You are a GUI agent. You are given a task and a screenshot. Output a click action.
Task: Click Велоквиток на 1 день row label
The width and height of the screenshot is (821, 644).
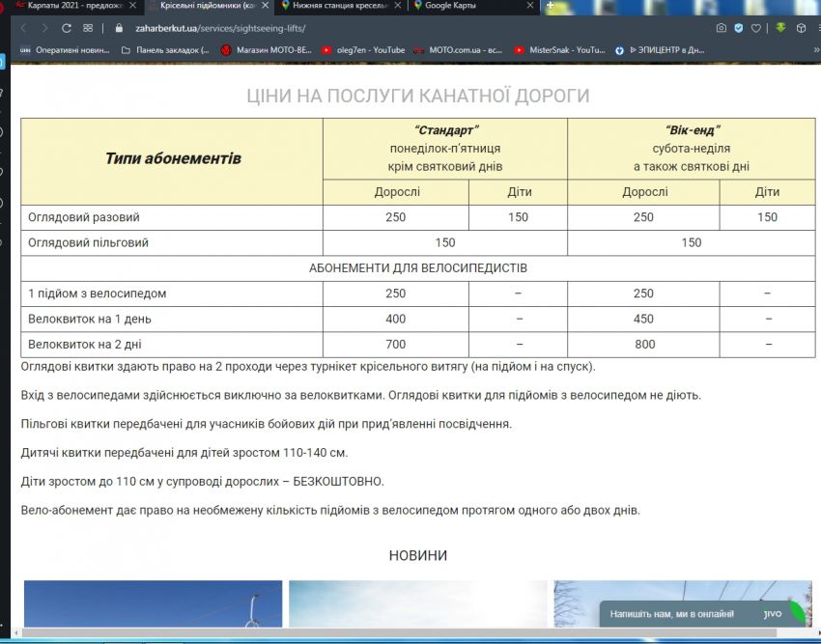(x=90, y=319)
